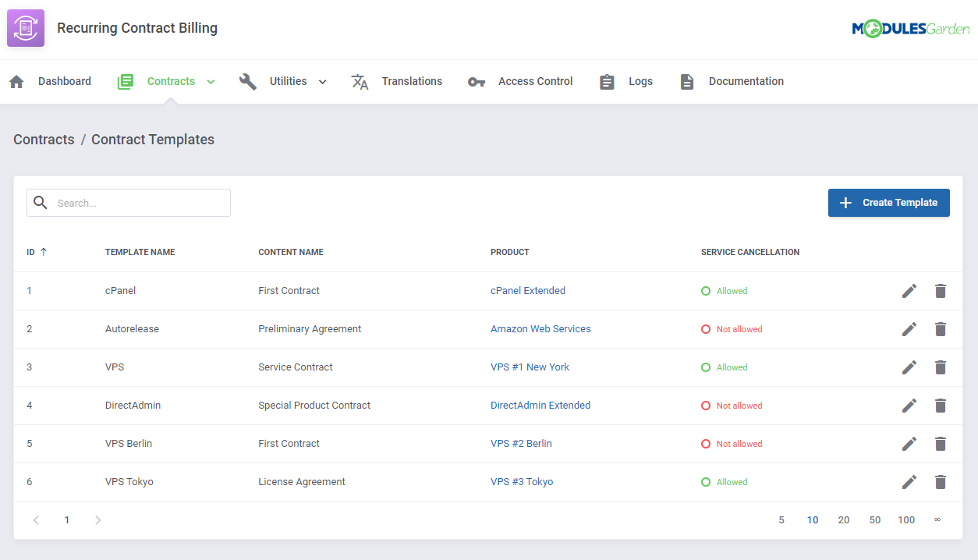The width and height of the screenshot is (978, 560).
Task: Open the Dashboard home icon
Action: (x=16, y=80)
